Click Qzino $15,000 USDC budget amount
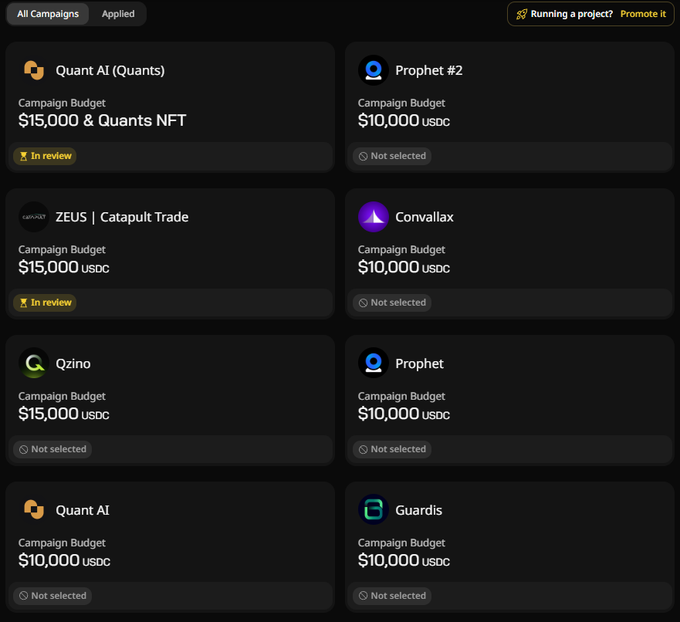Image resolution: width=680 pixels, height=622 pixels. click(64, 414)
